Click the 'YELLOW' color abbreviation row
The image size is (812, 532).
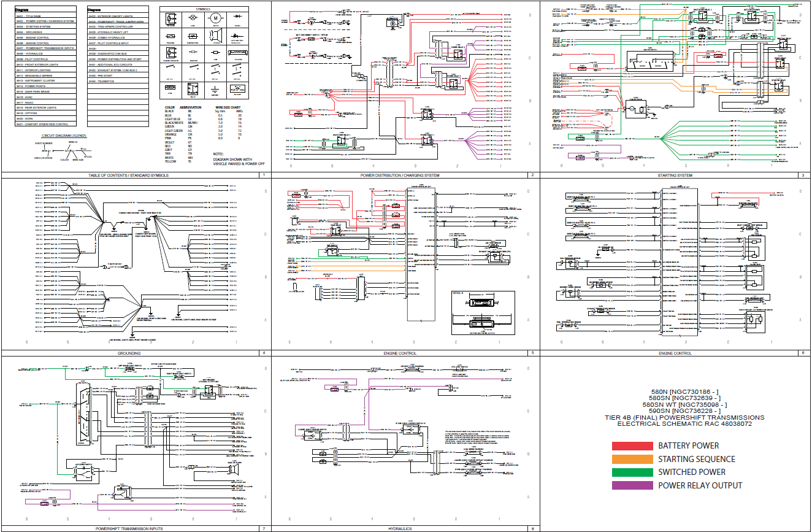click(177, 161)
